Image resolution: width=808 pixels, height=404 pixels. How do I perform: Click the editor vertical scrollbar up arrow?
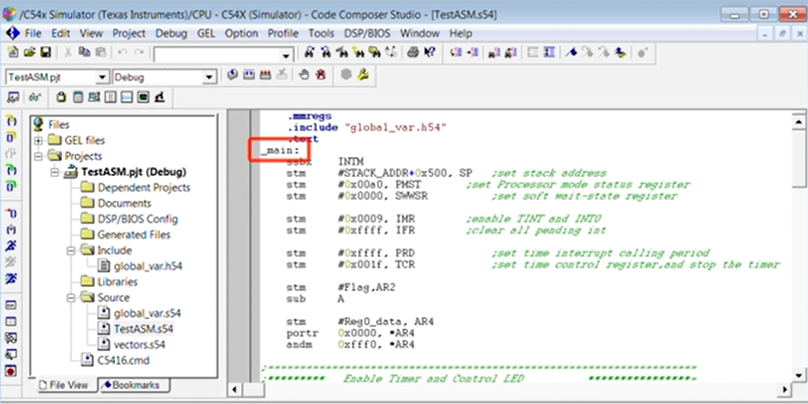point(799,122)
